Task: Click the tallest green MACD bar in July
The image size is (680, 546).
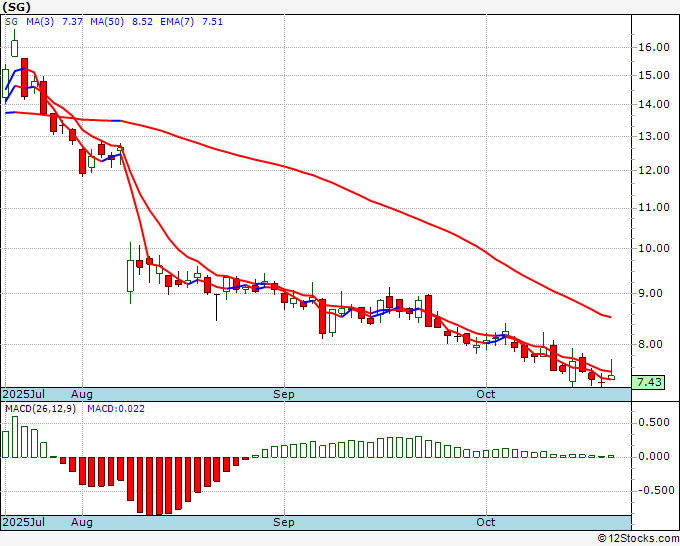Action: click(15, 437)
